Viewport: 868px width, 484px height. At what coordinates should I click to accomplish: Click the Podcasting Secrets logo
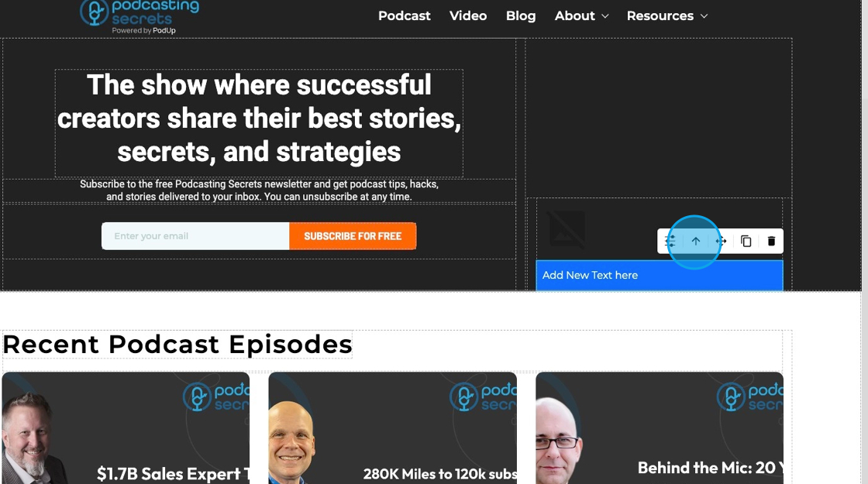[x=139, y=16]
